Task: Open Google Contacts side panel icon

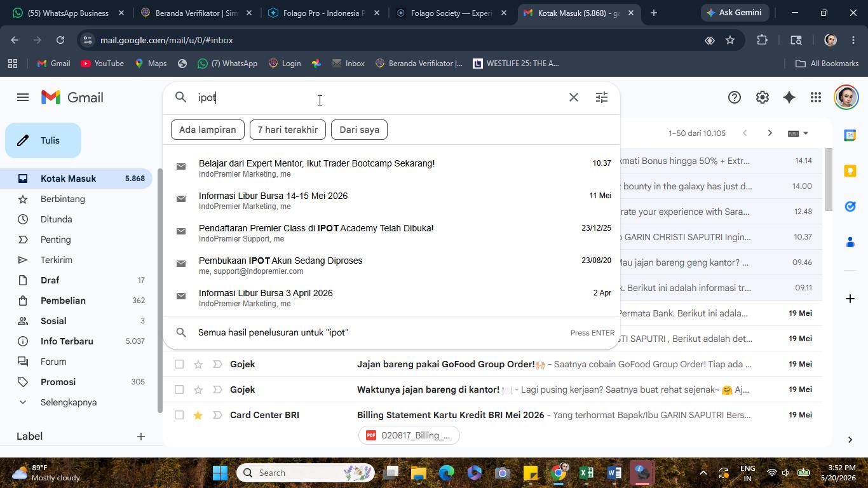Action: (x=850, y=242)
